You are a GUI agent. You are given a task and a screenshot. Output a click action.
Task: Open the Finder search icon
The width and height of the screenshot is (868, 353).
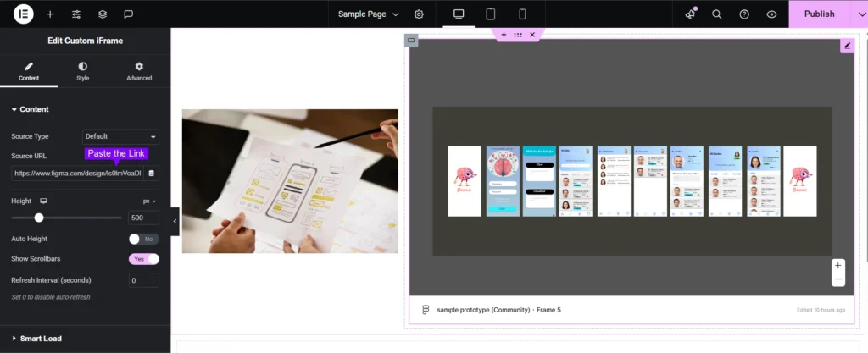[x=717, y=14]
